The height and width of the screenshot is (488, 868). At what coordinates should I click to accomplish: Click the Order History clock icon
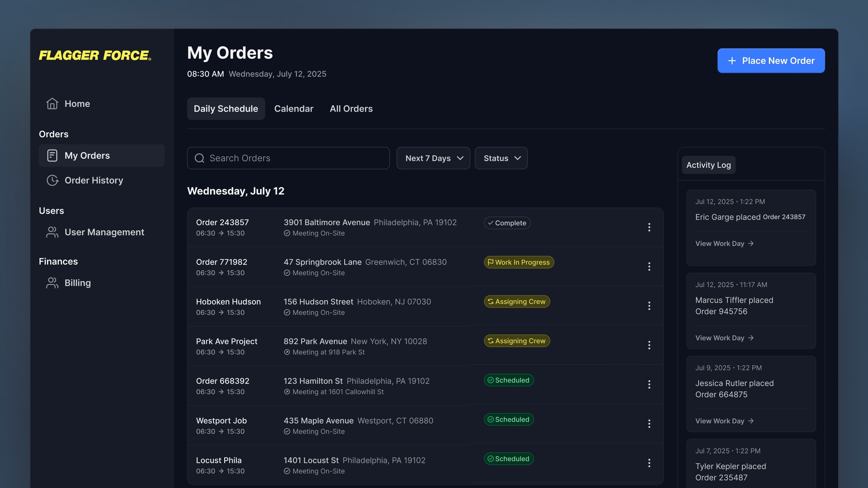pos(52,180)
